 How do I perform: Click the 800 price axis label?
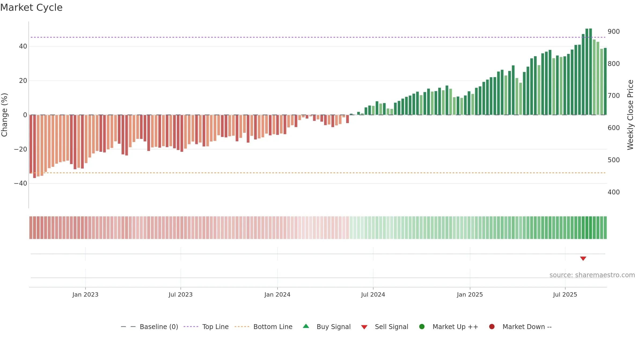pos(614,64)
